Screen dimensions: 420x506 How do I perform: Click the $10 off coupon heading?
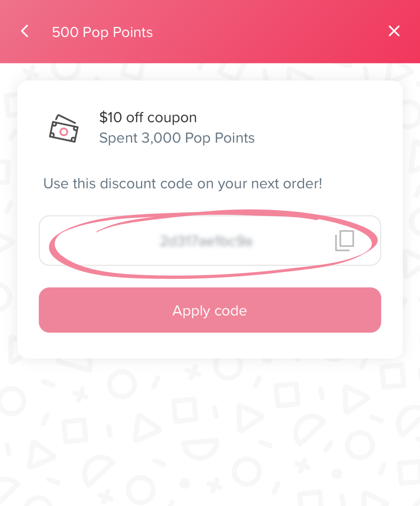(148, 117)
